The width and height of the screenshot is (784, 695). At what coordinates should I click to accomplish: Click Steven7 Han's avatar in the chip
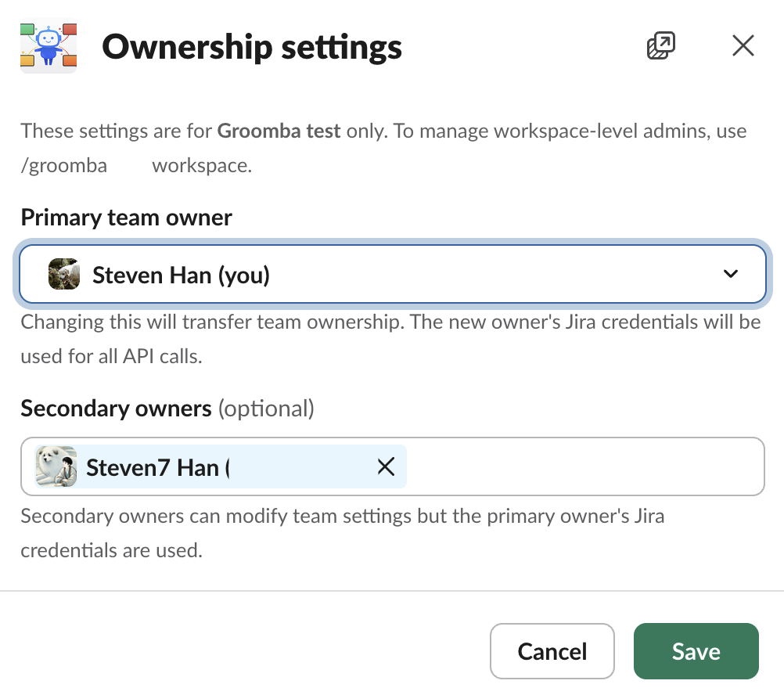coord(56,467)
